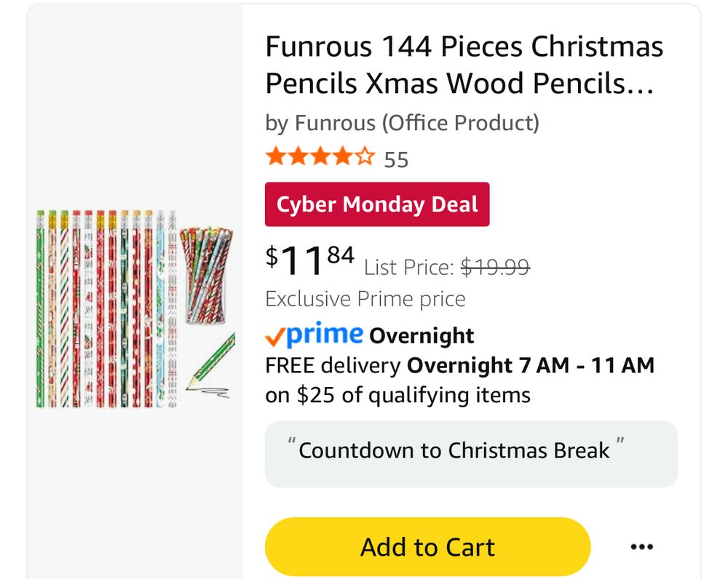This screenshot has width=728, height=579.
Task: Click the pencil cup holder picture
Action: (x=206, y=275)
